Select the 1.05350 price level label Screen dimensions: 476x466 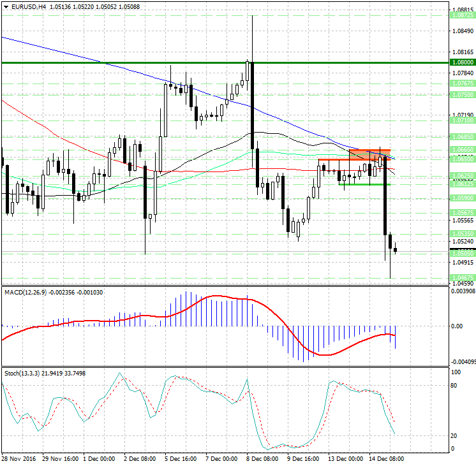coord(463,234)
